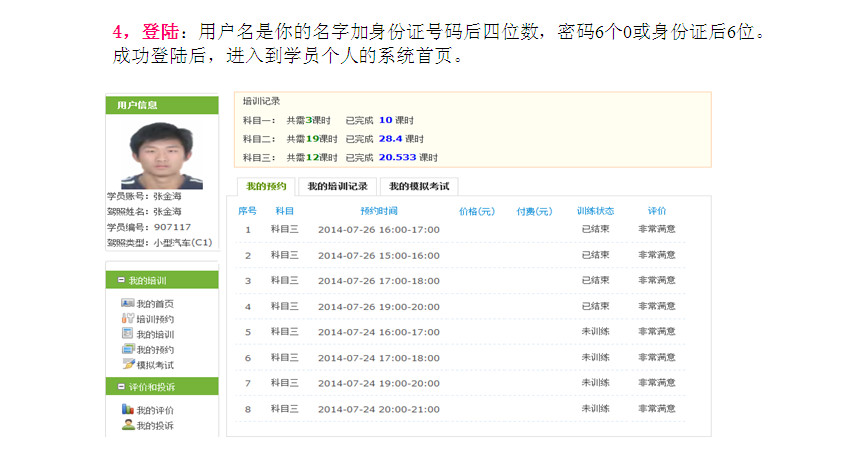The width and height of the screenshot is (841, 466).
Task: Click 非常满意 rating in row 8
Action: 656,408
